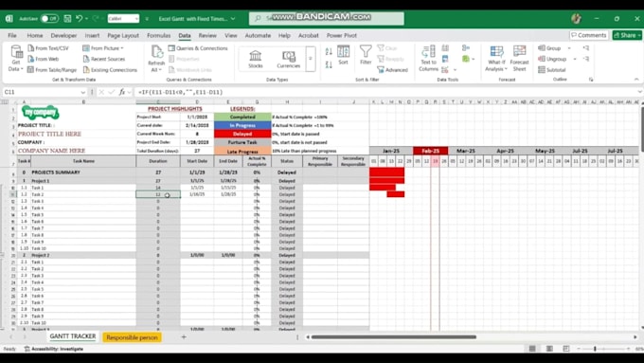Image resolution: width=644 pixels, height=363 pixels.
Task: Click the Comments button
Action: tap(589, 35)
